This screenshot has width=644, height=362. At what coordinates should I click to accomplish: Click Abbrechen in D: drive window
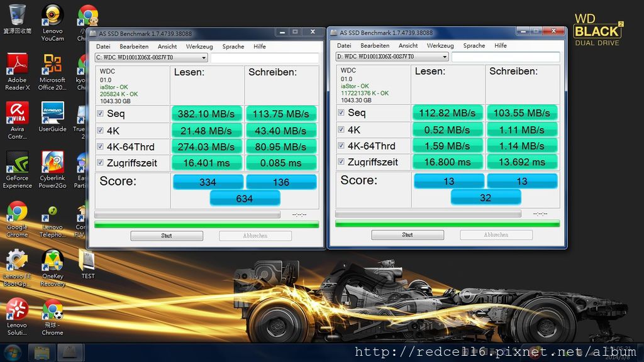[496, 235]
